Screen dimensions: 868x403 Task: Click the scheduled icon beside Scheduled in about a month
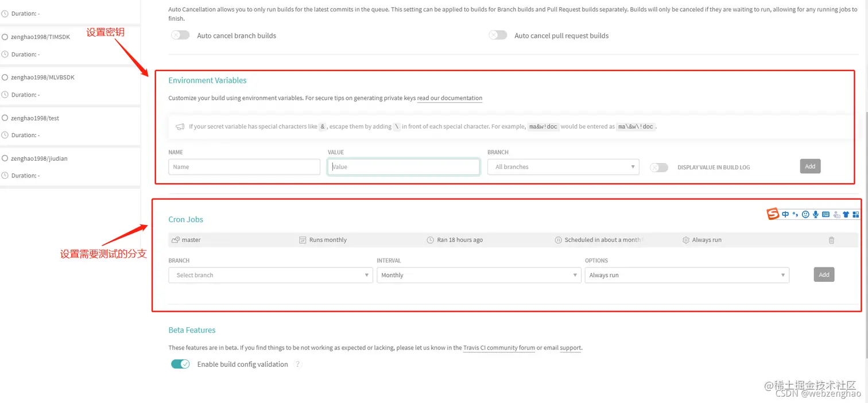tap(558, 240)
